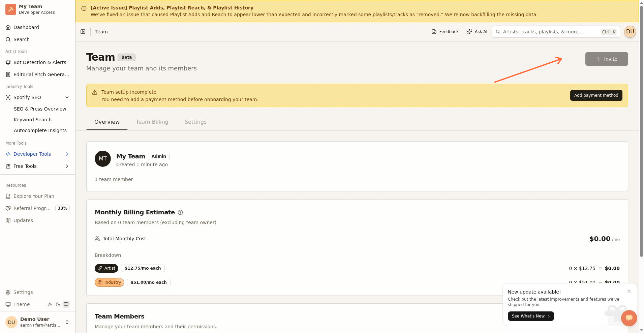Click the Industry plan badge
Screen dimensions: 644x333
coord(109,282)
